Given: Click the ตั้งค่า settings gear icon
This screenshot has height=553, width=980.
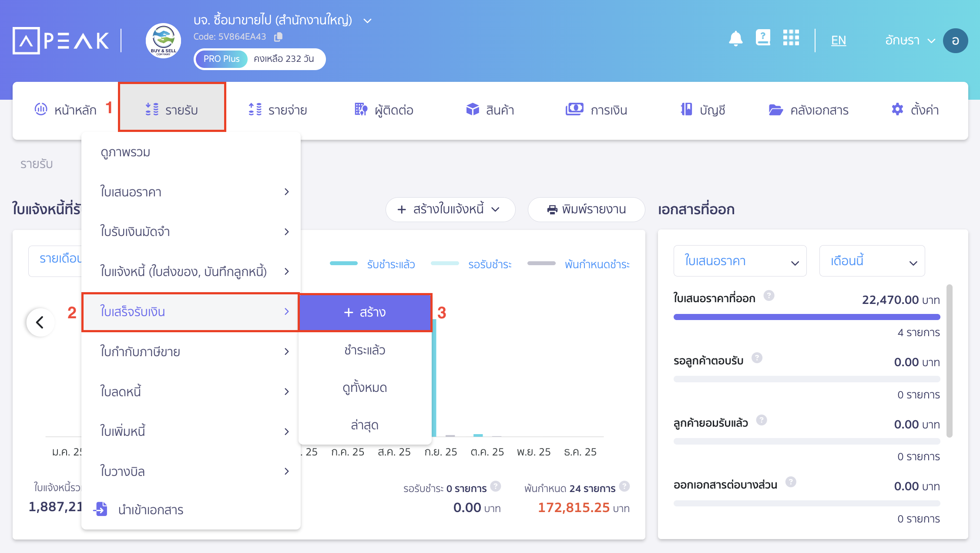Looking at the screenshot, I should click(x=897, y=110).
